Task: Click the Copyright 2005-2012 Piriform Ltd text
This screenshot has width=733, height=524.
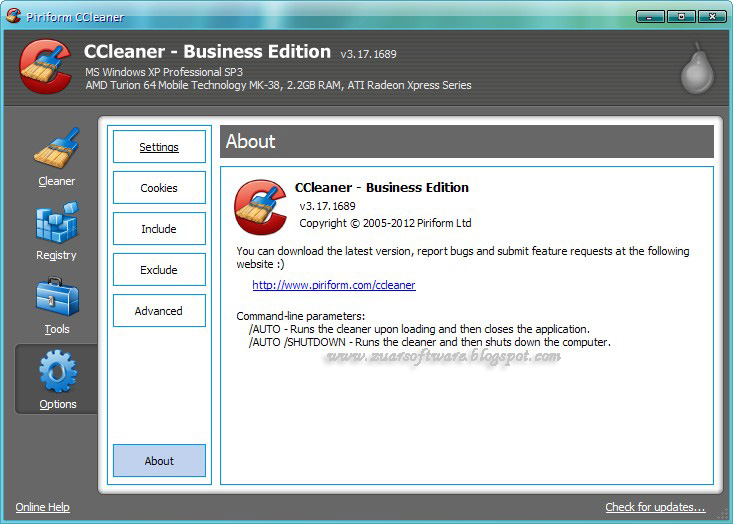Action: pos(385,223)
